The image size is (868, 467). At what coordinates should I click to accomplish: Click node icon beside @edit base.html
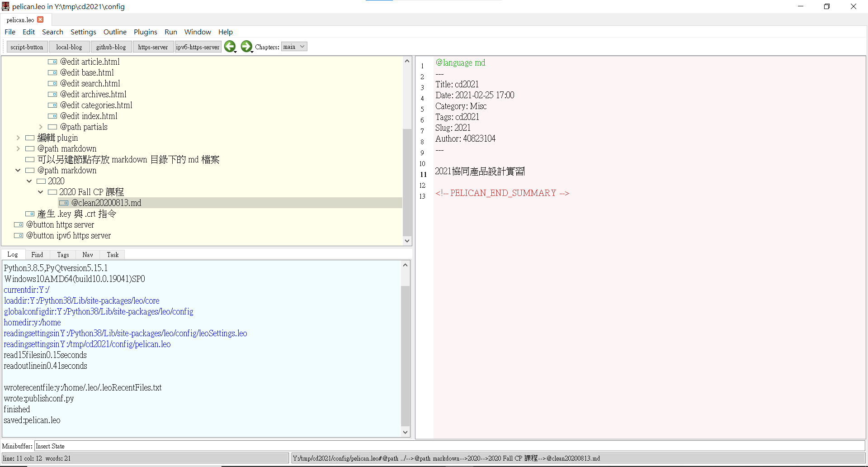coord(52,72)
